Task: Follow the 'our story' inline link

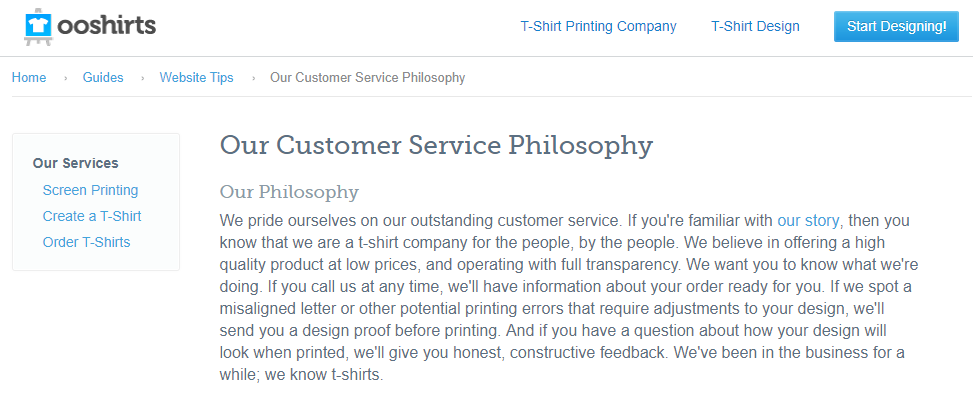Action: pyautogui.click(x=808, y=220)
